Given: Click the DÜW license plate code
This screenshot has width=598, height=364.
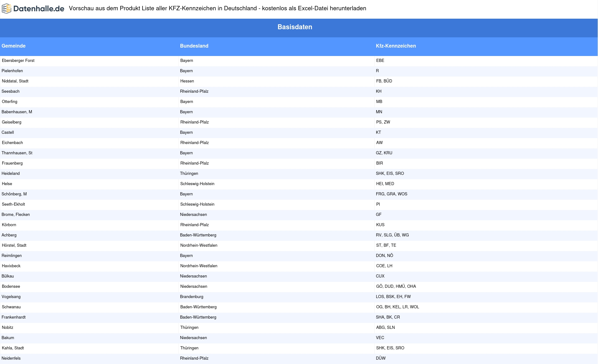Looking at the screenshot, I should coord(381,358).
